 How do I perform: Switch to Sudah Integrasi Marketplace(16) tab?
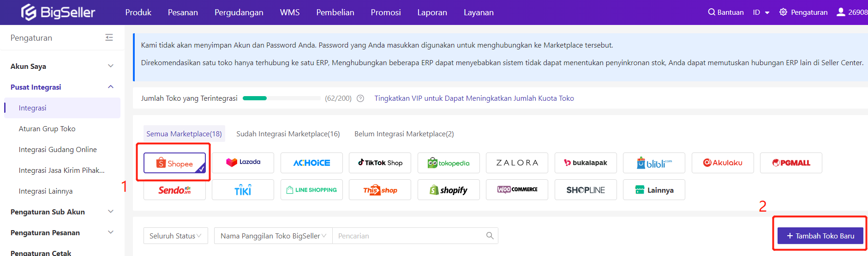coord(288,134)
